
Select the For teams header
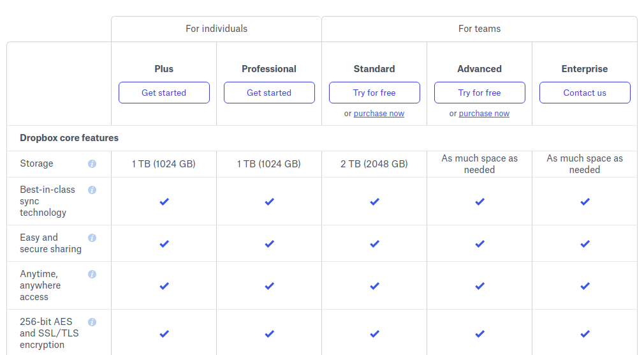479,29
